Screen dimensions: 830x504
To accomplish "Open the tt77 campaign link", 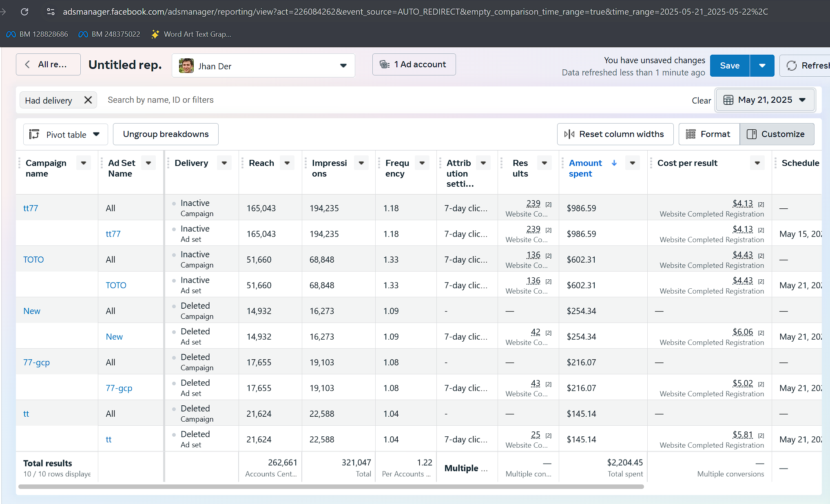I will pos(31,208).
